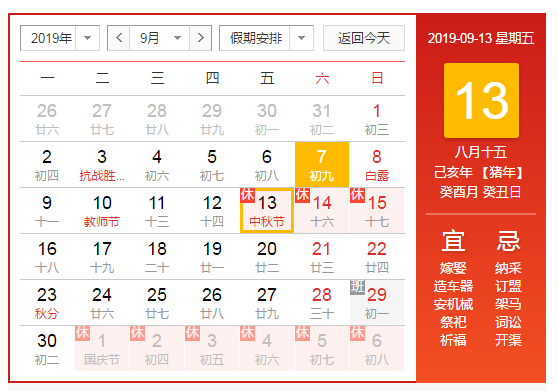This screenshot has height=391, width=558.
Task: Select September 11 十三
Action: click(157, 211)
